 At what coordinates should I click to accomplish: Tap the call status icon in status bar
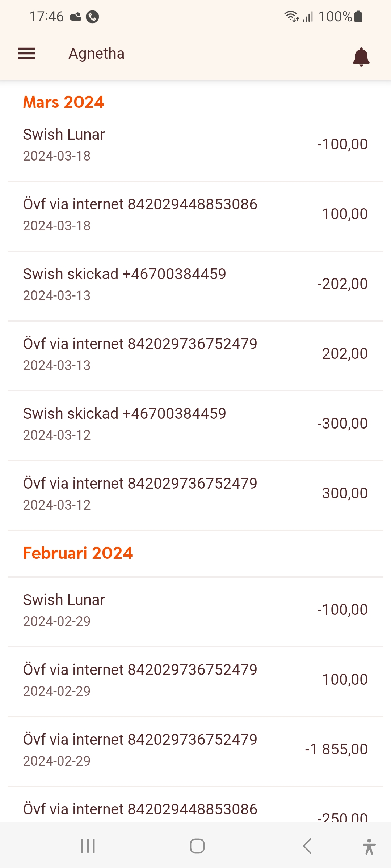(x=93, y=17)
